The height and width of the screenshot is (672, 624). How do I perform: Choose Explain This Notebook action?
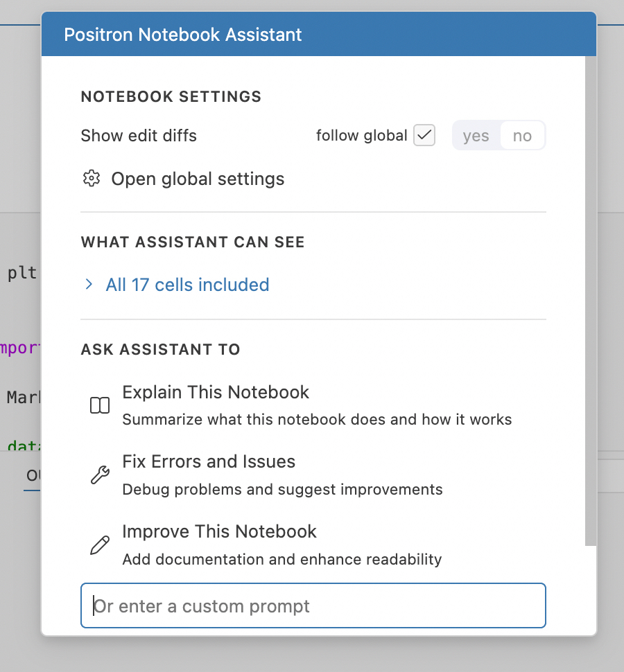tap(216, 392)
